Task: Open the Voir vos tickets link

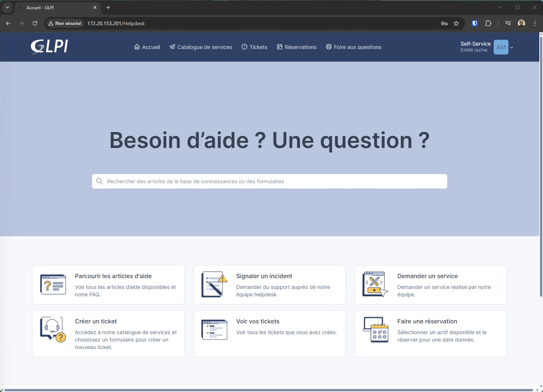Action: pos(257,321)
